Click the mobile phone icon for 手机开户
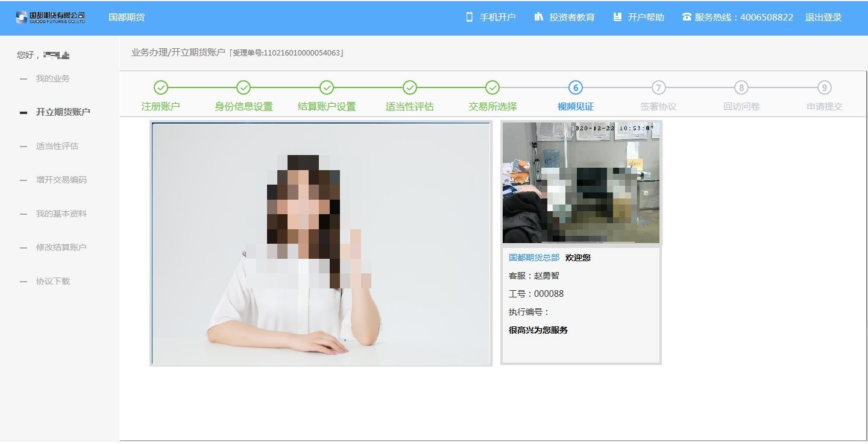The height and width of the screenshot is (444, 868). click(470, 17)
